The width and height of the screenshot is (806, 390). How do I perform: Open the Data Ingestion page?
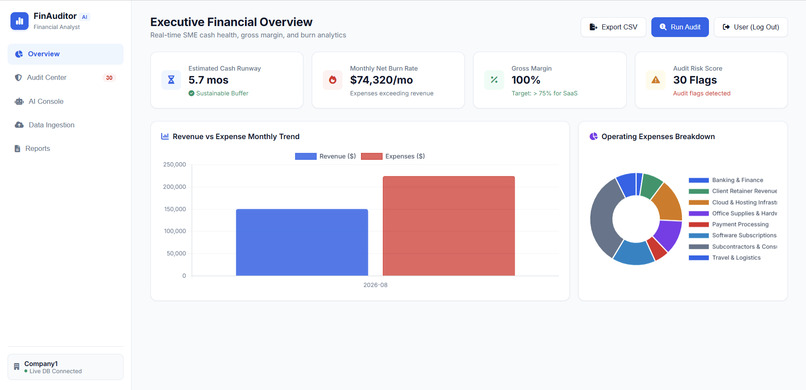coord(65,125)
